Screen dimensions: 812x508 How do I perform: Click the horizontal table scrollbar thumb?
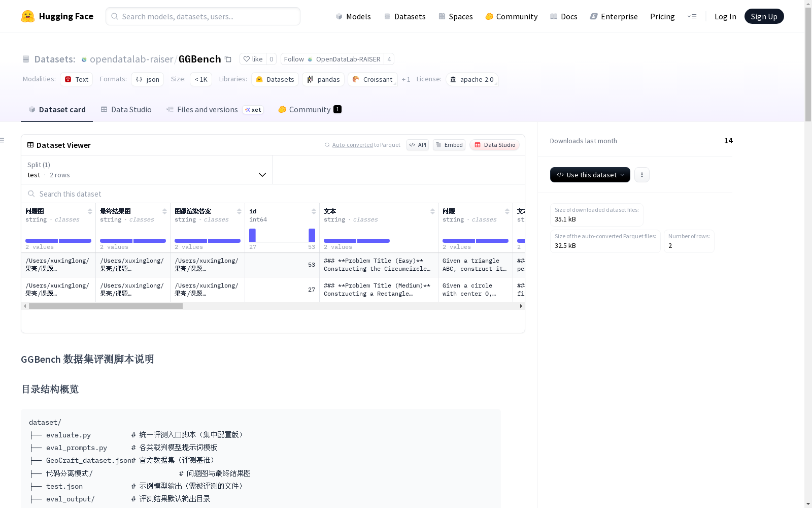pos(106,306)
